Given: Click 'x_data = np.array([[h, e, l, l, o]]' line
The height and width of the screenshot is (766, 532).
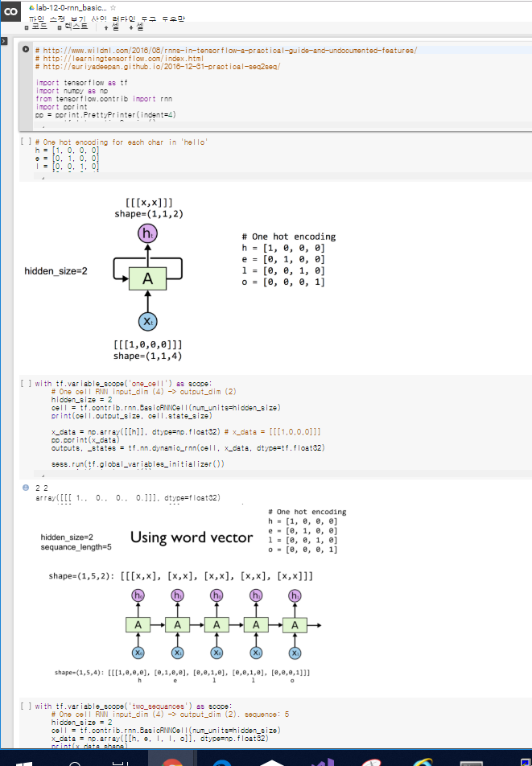Looking at the screenshot, I should pos(159,738).
